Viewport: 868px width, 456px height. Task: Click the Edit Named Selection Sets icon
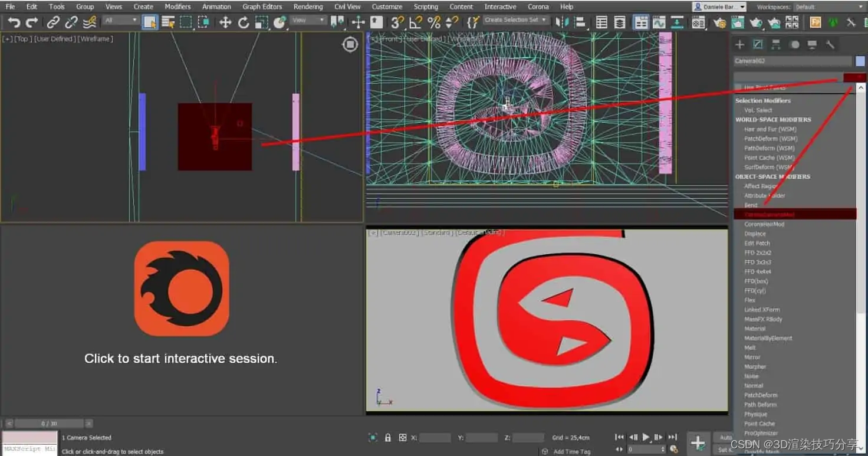pyautogui.click(x=472, y=22)
